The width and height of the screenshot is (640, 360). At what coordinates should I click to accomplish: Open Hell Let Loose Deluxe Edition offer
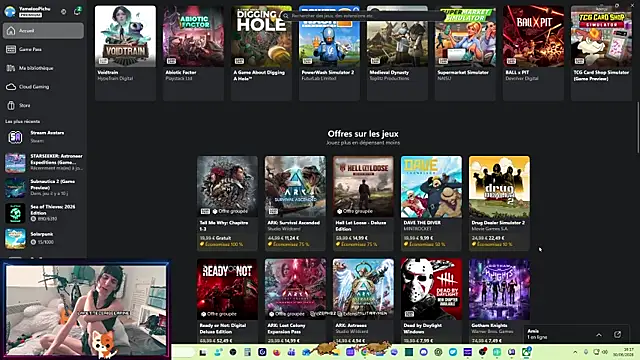point(363,203)
